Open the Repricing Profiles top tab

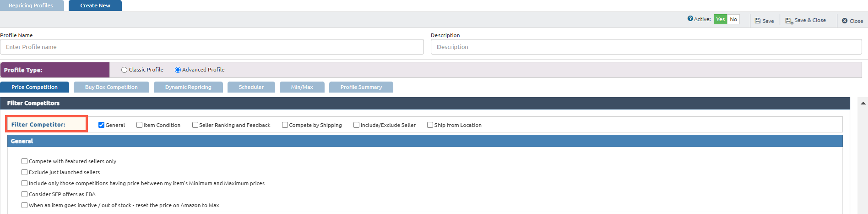click(x=31, y=5)
